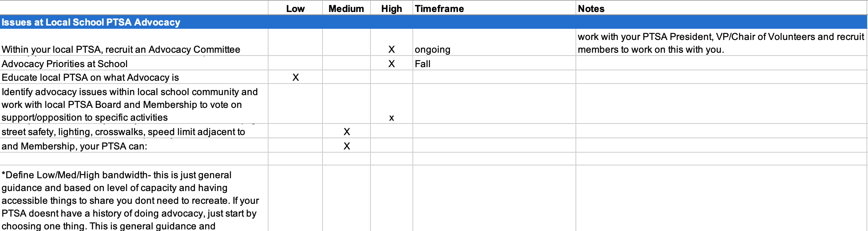Select the Identify advocacy issues cell
Screen dimensions: 868x231
134,104
